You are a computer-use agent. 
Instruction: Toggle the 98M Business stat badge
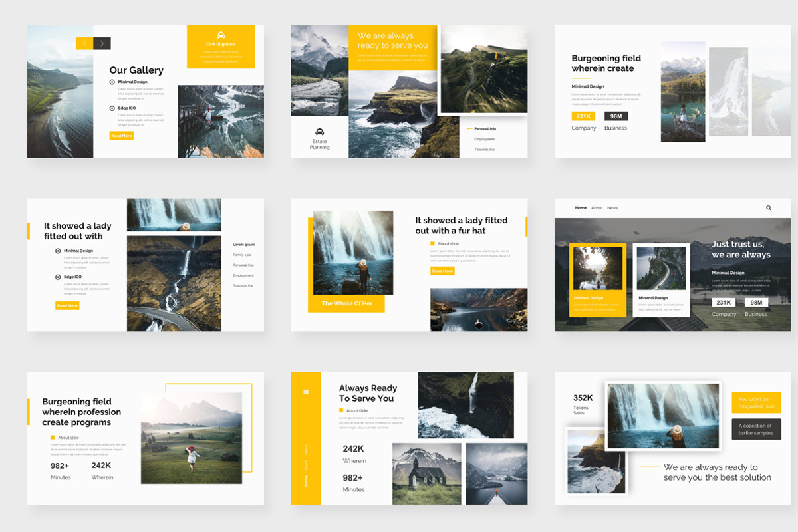[x=615, y=115]
